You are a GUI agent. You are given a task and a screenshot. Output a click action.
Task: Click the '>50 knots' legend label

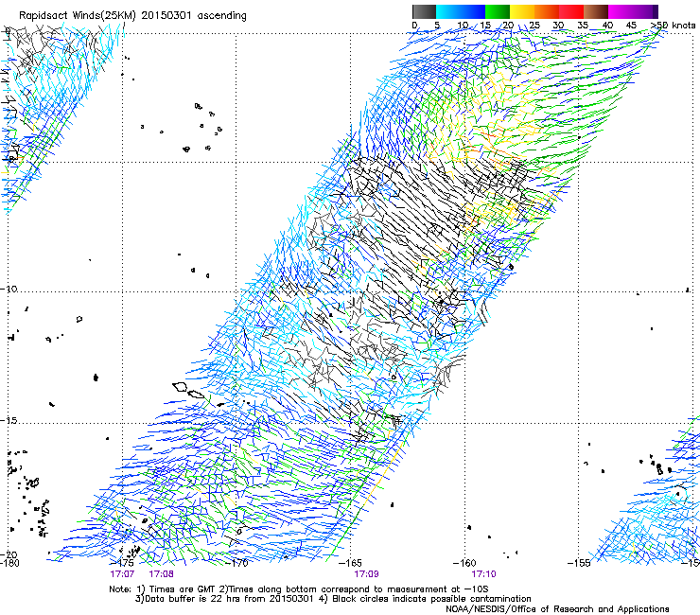click(x=674, y=25)
